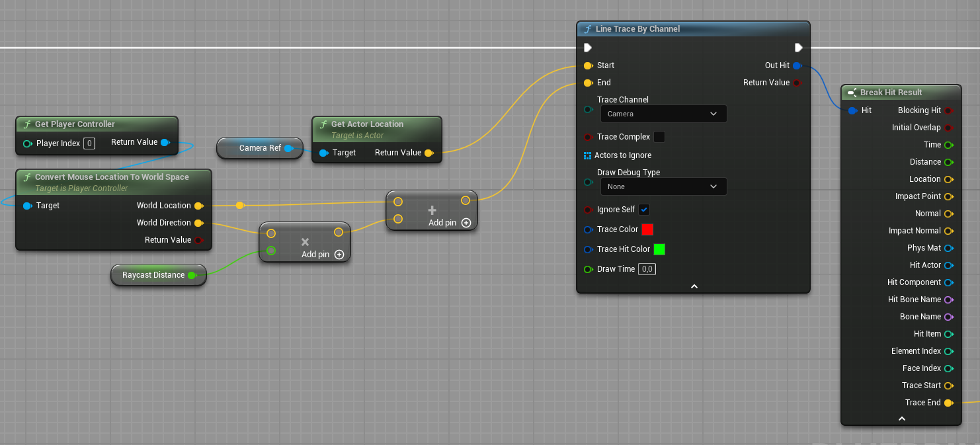Add pin on the multiply node
Viewport: 980px width, 445px height.
click(339, 255)
